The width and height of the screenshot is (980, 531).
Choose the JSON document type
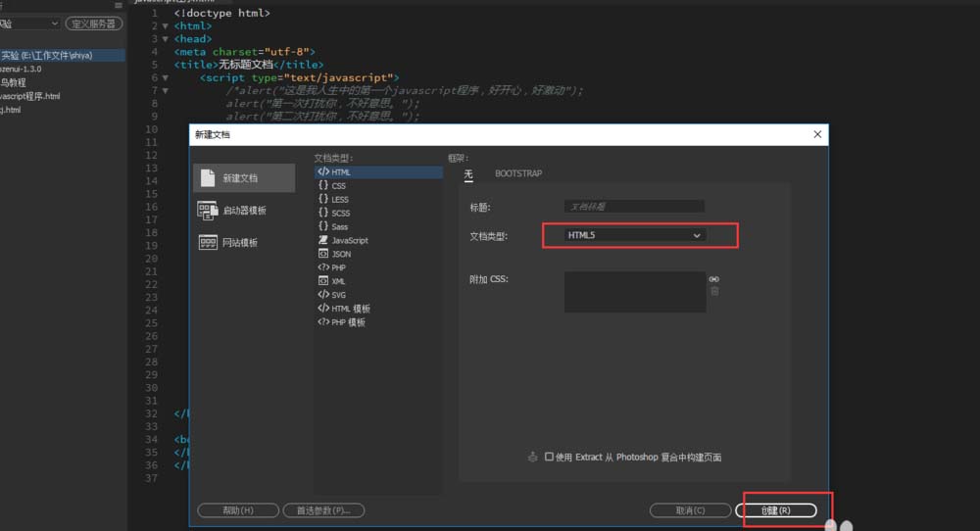click(340, 254)
